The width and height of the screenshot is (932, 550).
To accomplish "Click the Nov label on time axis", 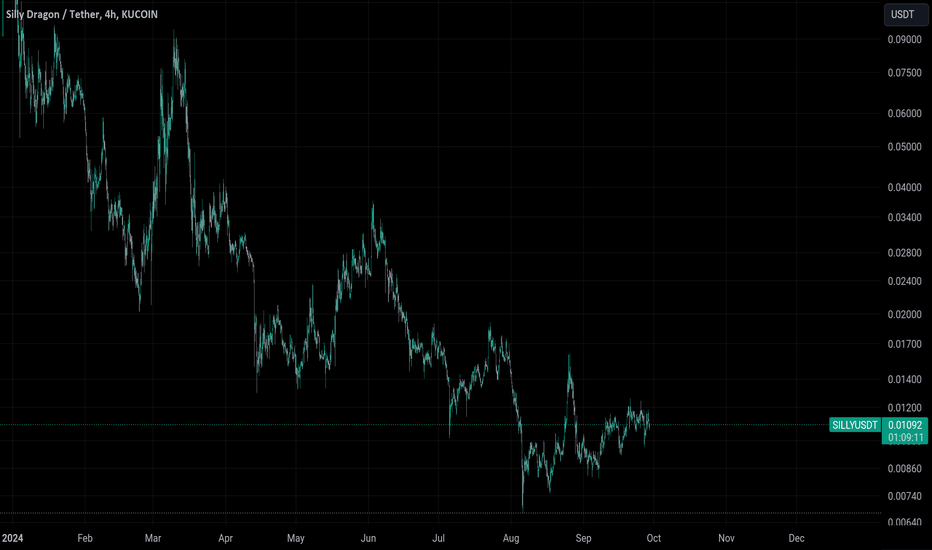I will [x=726, y=538].
